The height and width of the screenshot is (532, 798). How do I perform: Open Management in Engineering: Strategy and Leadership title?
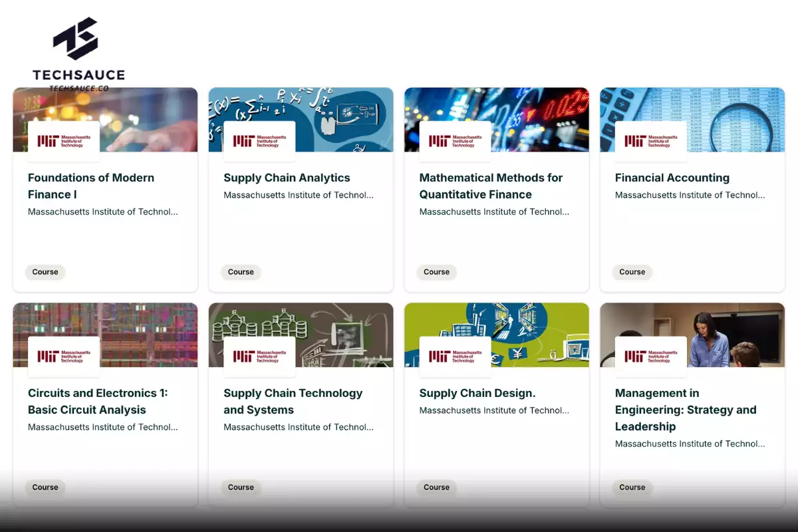click(686, 410)
